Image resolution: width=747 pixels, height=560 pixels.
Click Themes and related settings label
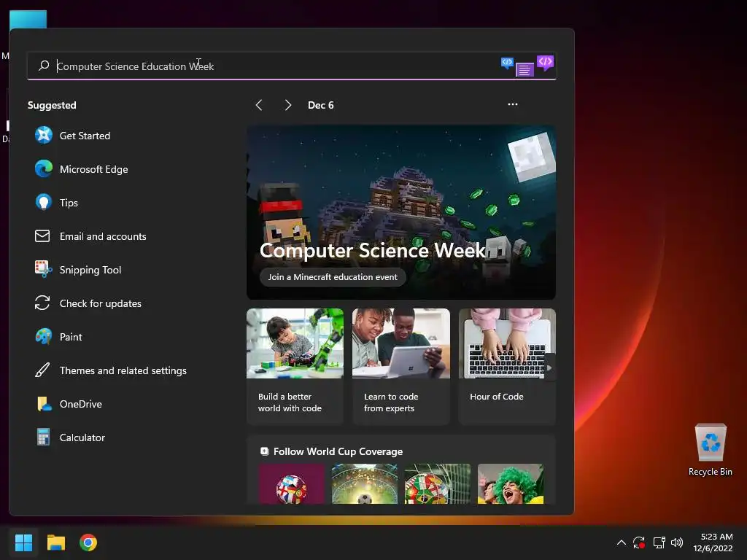[123, 370]
